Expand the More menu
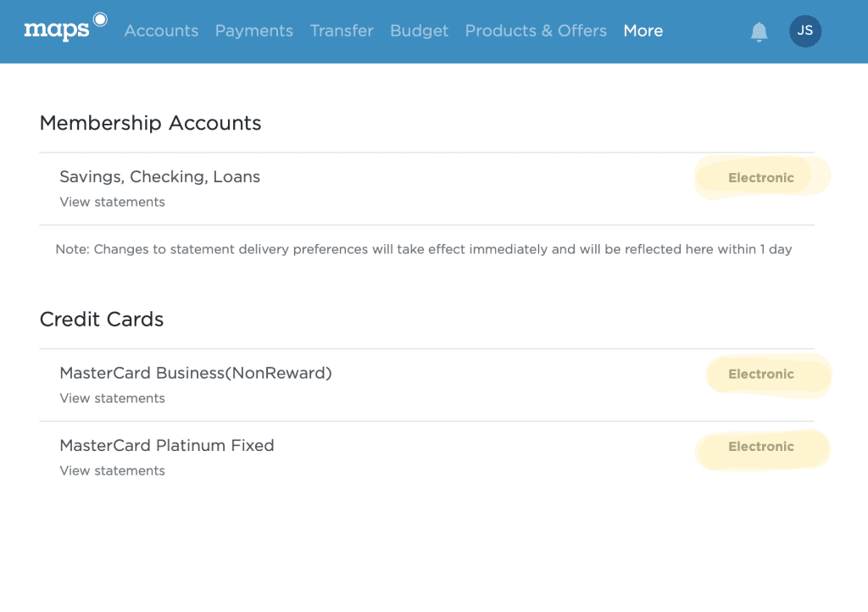The image size is (868, 612). (643, 31)
